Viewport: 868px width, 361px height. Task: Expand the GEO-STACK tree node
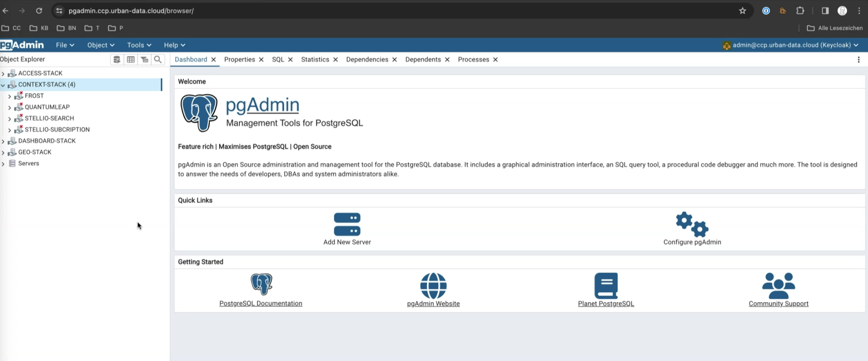coord(3,152)
